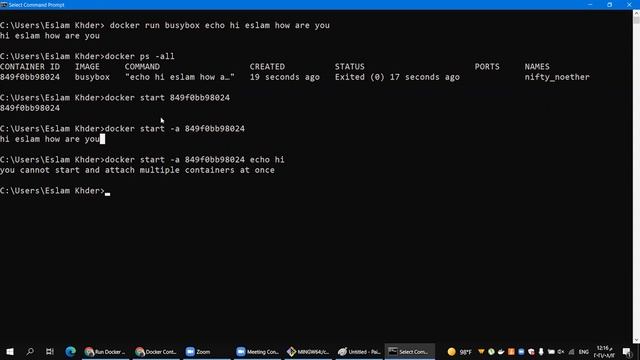Minimize the Command Prompt window
The image size is (640, 360).
coord(590,5)
